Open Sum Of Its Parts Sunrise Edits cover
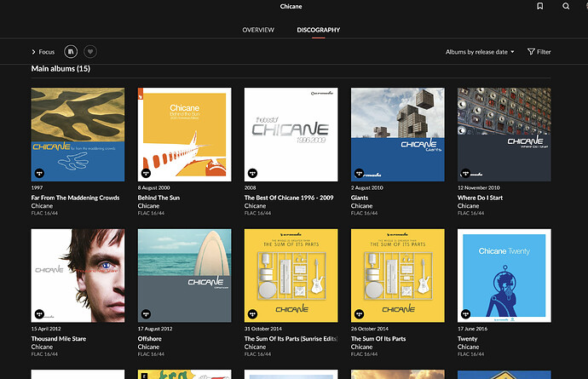The height and width of the screenshot is (379, 588). (291, 276)
